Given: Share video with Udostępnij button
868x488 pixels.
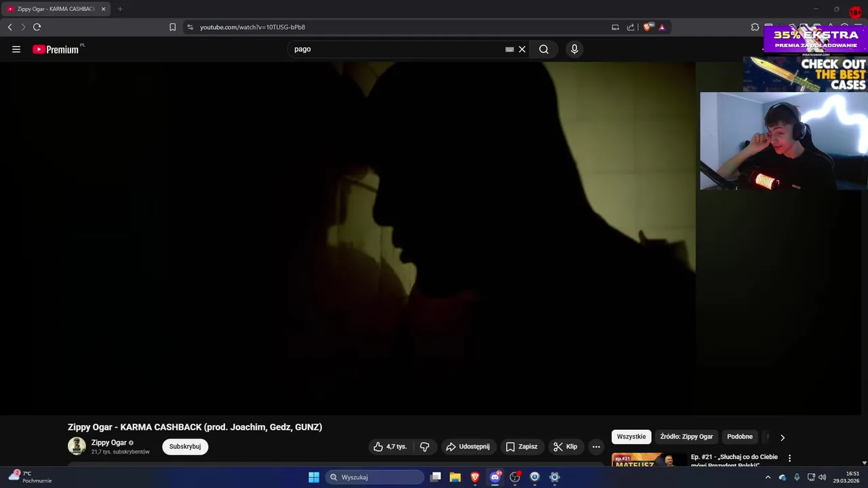Looking at the screenshot, I should point(468,447).
